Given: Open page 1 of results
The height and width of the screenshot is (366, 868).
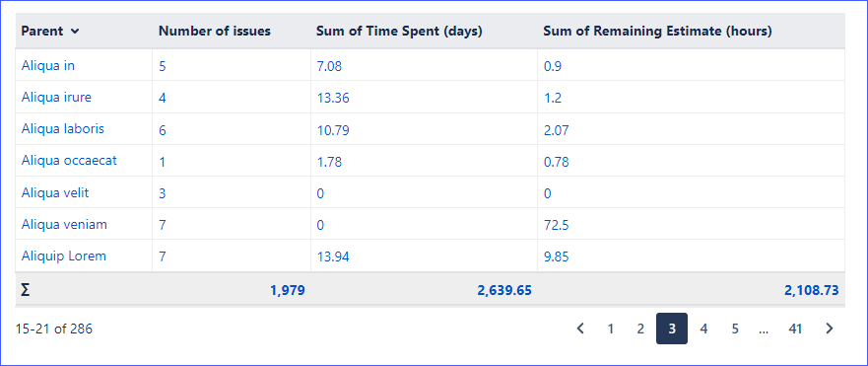Looking at the screenshot, I should [x=610, y=329].
